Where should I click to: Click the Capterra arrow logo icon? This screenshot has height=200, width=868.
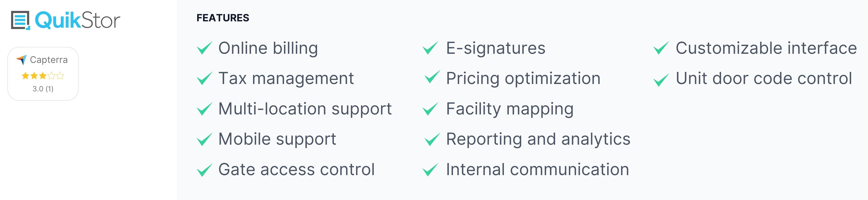tap(21, 60)
